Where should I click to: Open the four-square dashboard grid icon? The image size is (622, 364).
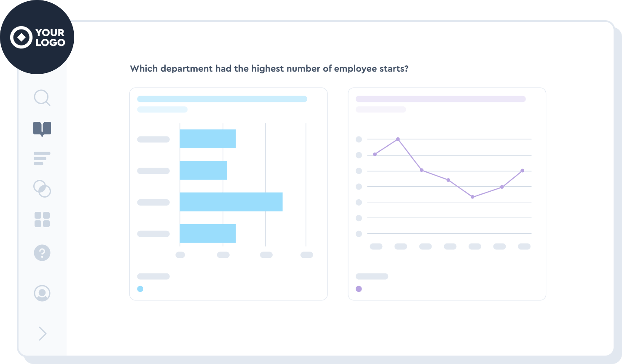[42, 219]
